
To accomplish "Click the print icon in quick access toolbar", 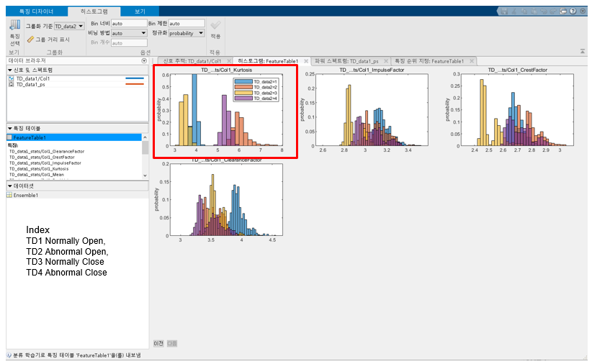I will click(563, 12).
